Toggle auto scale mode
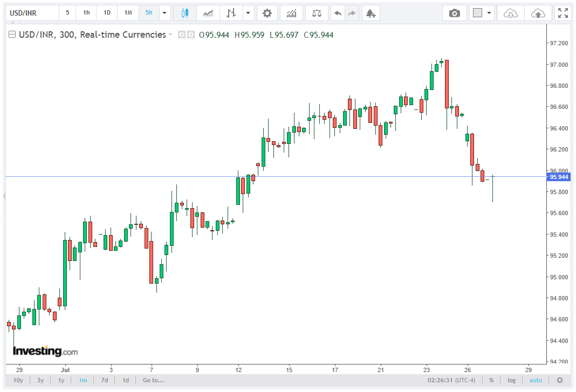 [x=536, y=380]
